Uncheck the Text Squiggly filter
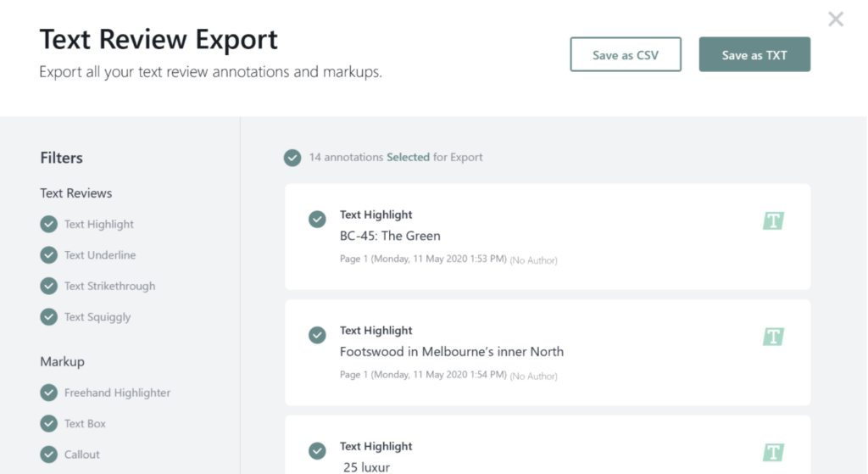Viewport: 868px width, 474px height. click(48, 317)
